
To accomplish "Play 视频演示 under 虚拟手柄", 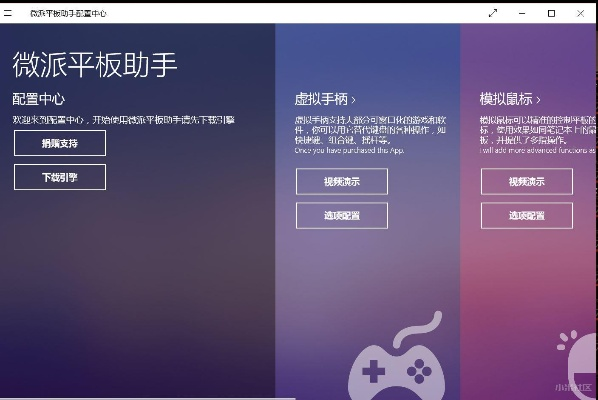I will click(x=342, y=182).
